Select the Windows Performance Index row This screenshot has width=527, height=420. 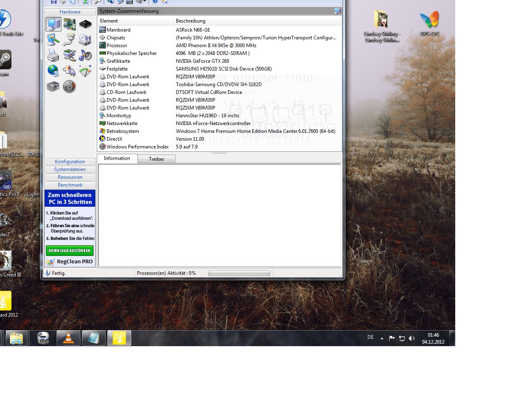point(219,147)
